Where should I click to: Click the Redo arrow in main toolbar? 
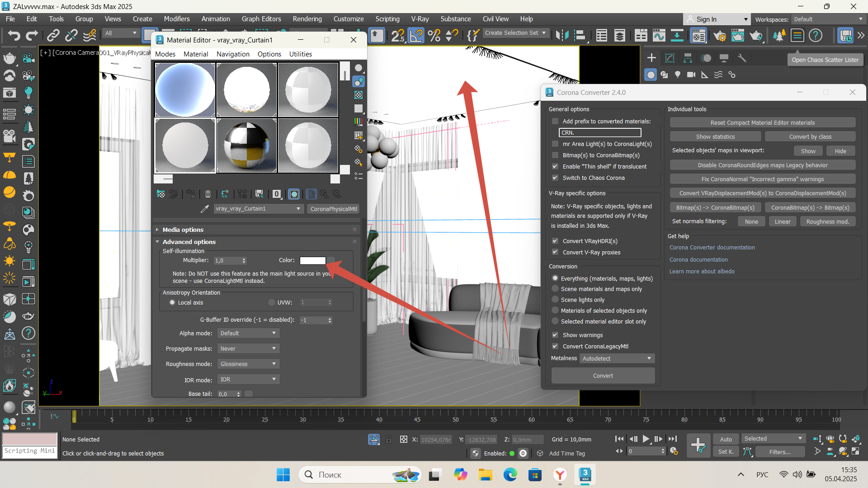pos(32,35)
